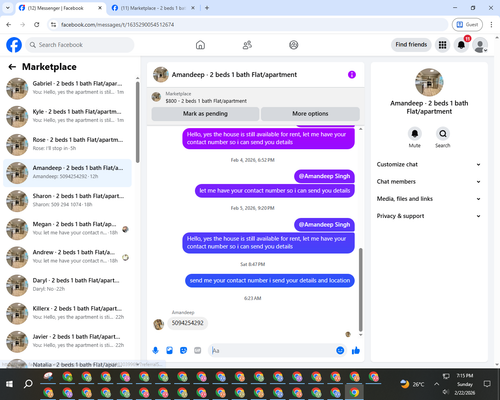Go back with the browser back arrow

point(9,24)
